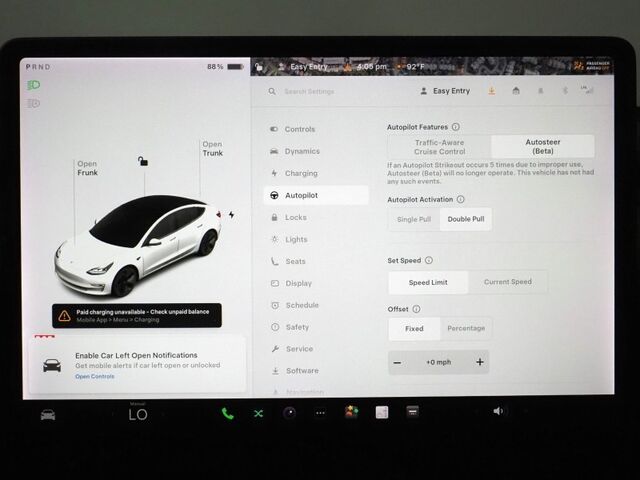Viewport: 640px width, 480px height.
Task: Tap the lock icon in the map status bar
Action: pyautogui.click(x=259, y=67)
